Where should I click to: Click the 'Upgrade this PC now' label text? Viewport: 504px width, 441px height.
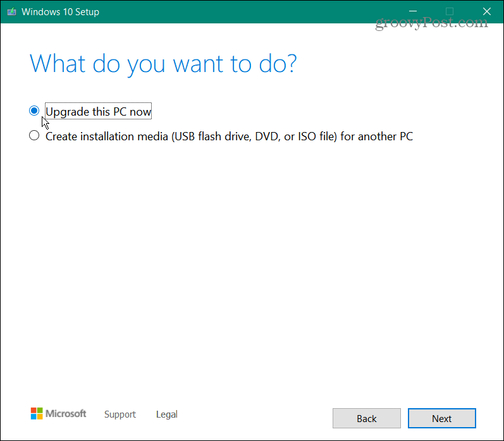[99, 112]
